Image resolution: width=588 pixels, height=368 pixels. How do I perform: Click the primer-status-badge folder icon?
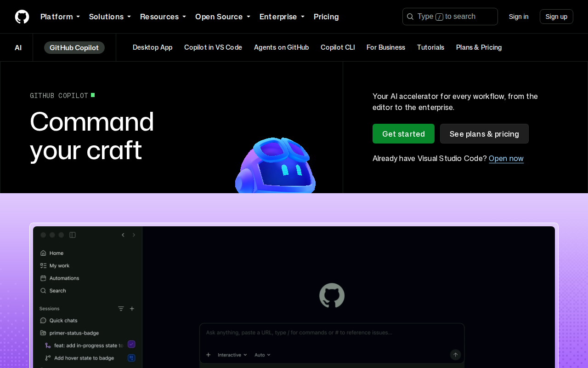[43, 333]
